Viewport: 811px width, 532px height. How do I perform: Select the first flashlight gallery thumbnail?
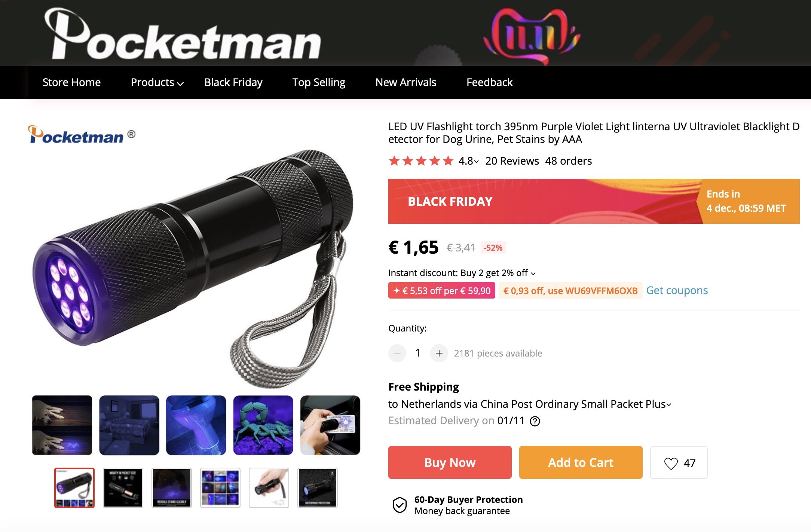74,487
